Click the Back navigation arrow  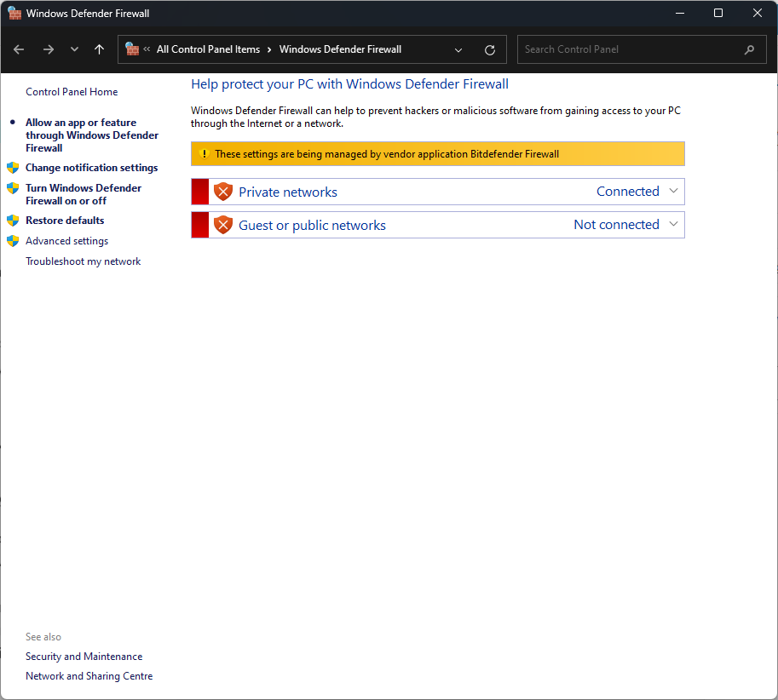click(x=20, y=49)
